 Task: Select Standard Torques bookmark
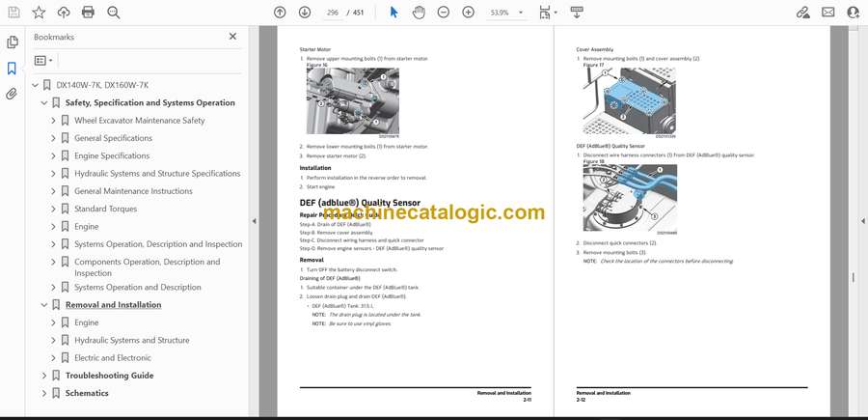pyautogui.click(x=105, y=209)
